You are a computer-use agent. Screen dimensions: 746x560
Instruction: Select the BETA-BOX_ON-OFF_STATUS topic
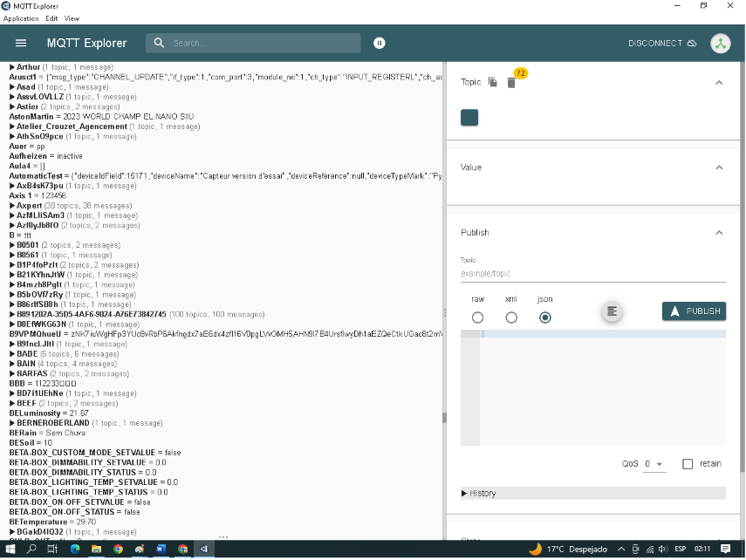(74, 512)
